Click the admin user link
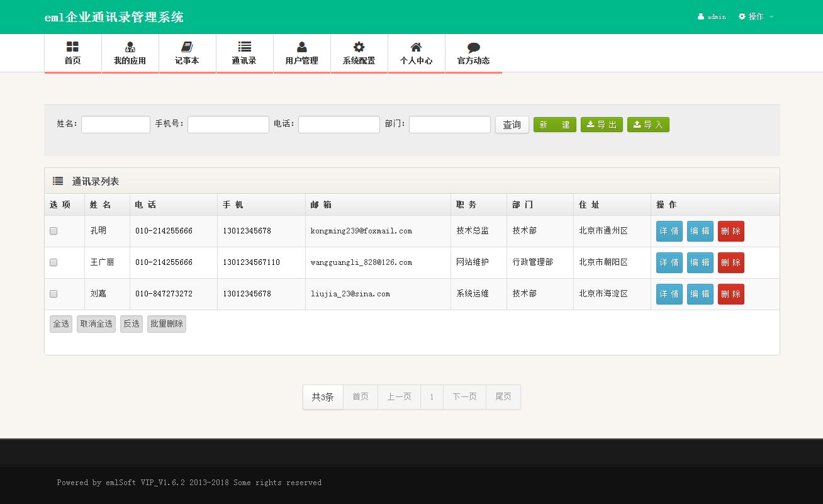Viewport: 823px width, 504px height. coord(712,17)
